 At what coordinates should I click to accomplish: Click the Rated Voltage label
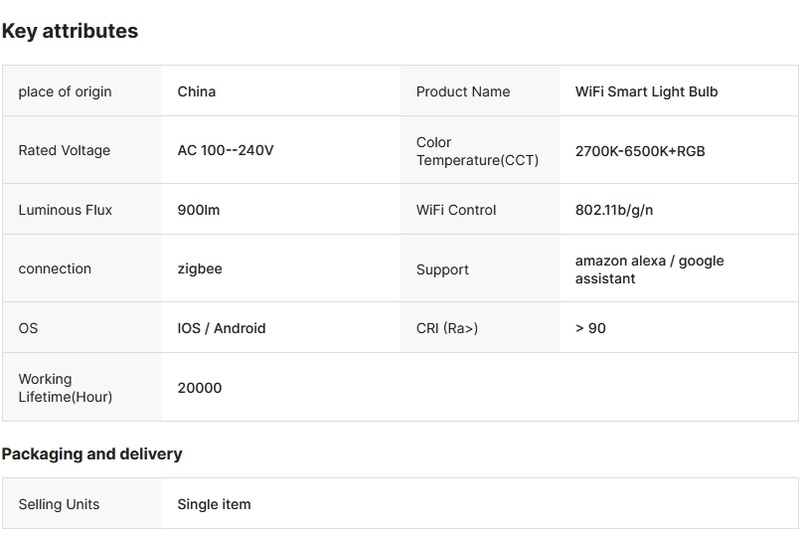[64, 151]
